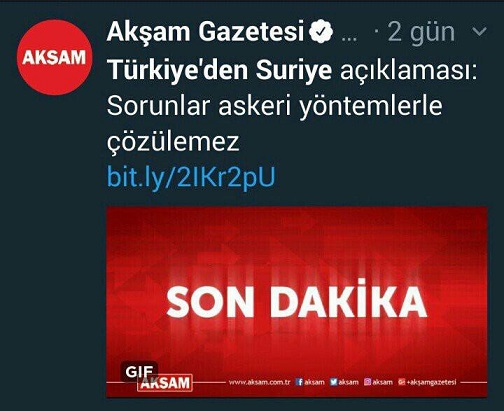This screenshot has height=411, width=504.
Task: Click the AKSAM logo at the banner's bottom-left
Action: point(165,383)
